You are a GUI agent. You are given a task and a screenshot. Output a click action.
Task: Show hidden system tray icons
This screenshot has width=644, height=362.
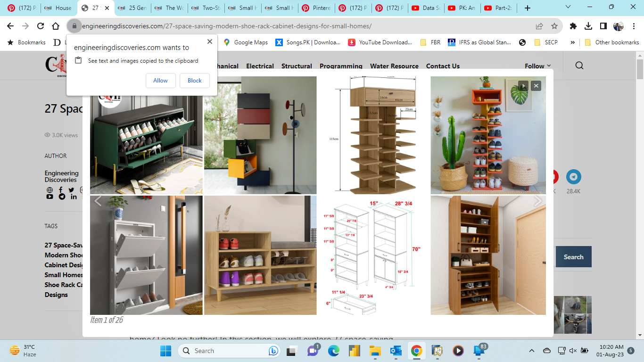point(532,351)
